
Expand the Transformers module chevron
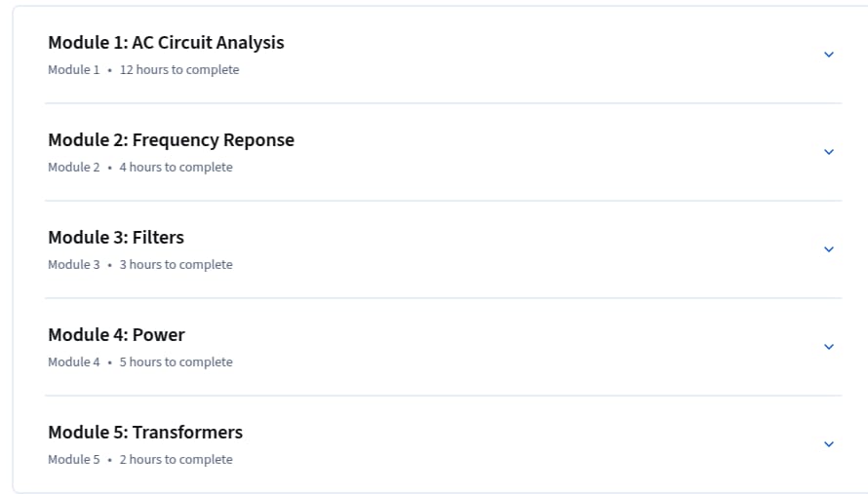point(829,443)
